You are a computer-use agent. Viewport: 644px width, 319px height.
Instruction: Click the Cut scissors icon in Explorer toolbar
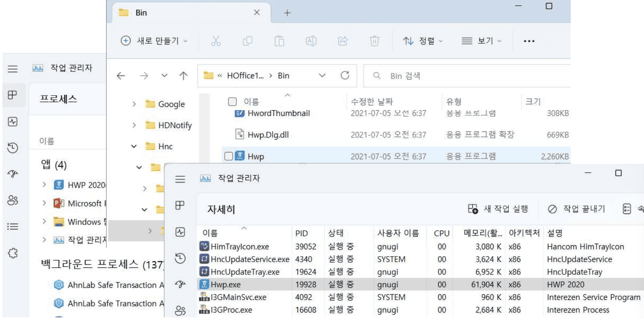tap(216, 41)
